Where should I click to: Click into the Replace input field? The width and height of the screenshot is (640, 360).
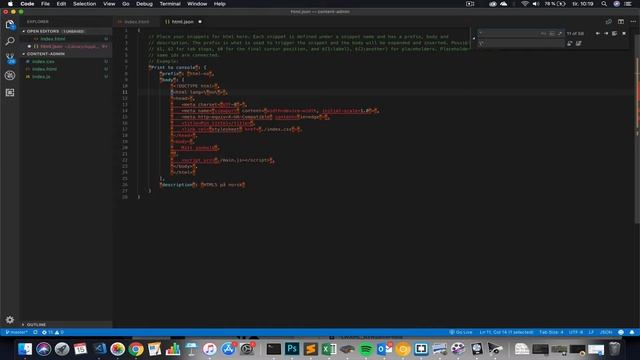coord(521,43)
